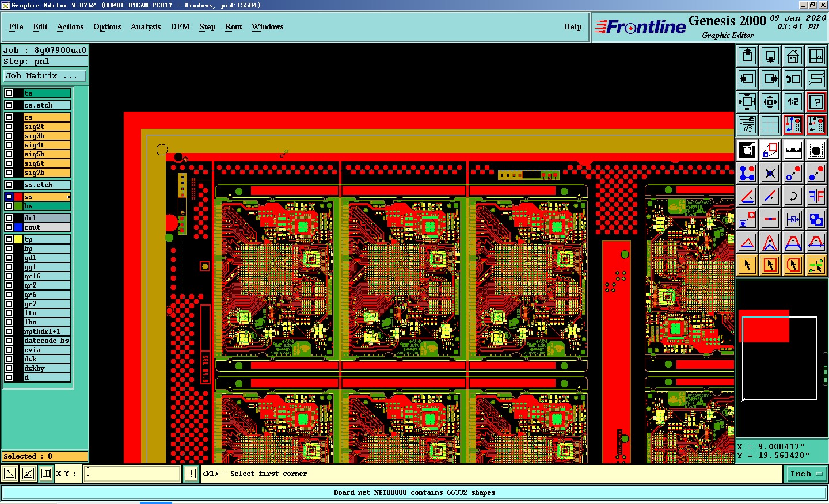Click the 'Board net NET00000 contains 66332 shapes' message
Screen dimensions: 829x504
click(414, 492)
